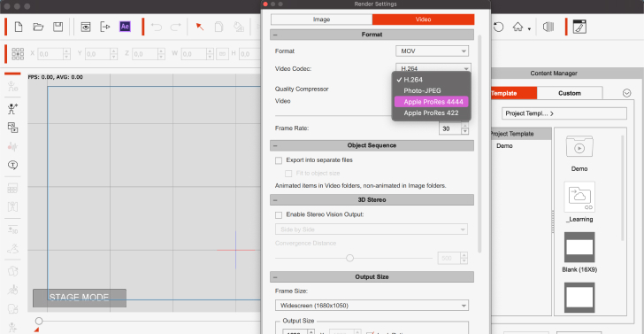
Task: Toggle Fit to object size checkbox
Action: tap(288, 173)
